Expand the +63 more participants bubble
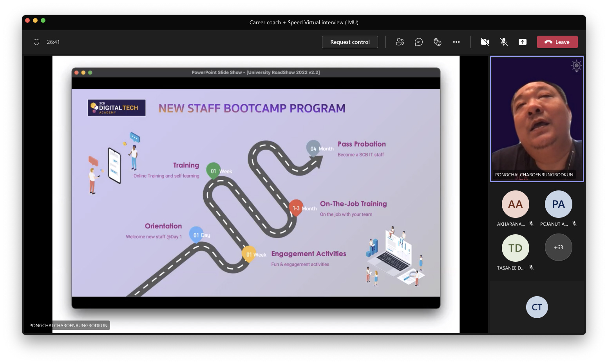 point(558,247)
